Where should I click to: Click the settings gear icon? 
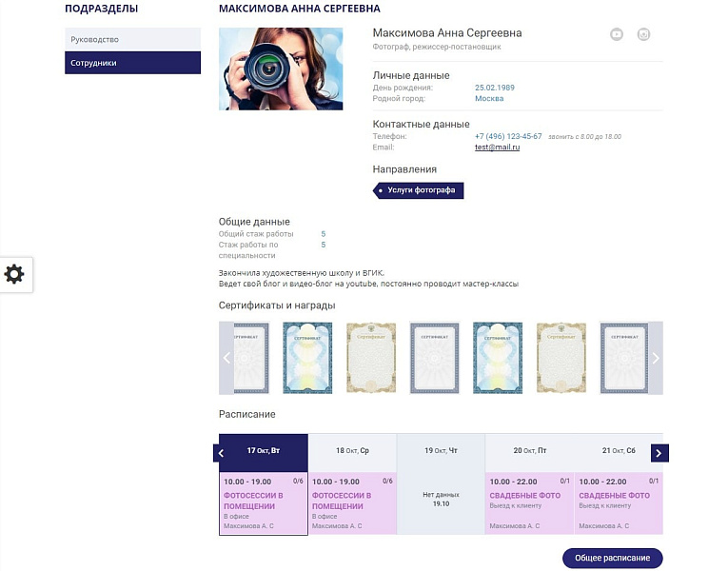tap(14, 274)
